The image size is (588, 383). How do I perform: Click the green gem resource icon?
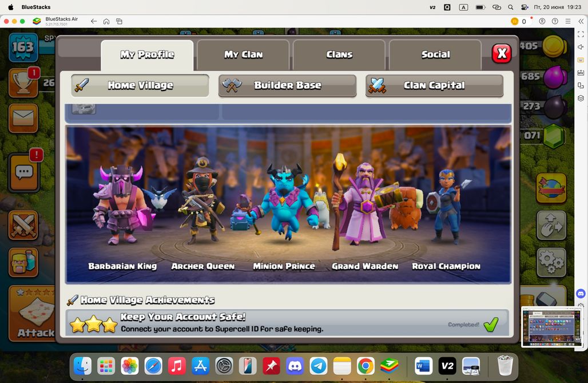coord(554,136)
